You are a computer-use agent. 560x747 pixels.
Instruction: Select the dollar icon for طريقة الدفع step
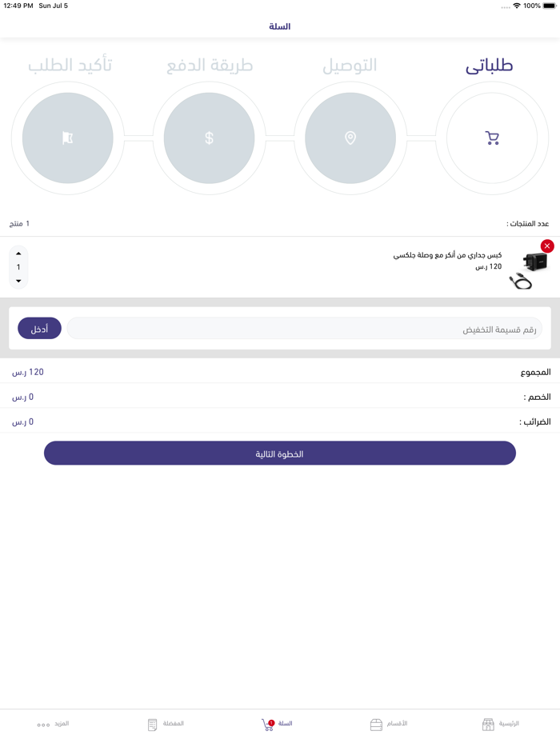209,138
